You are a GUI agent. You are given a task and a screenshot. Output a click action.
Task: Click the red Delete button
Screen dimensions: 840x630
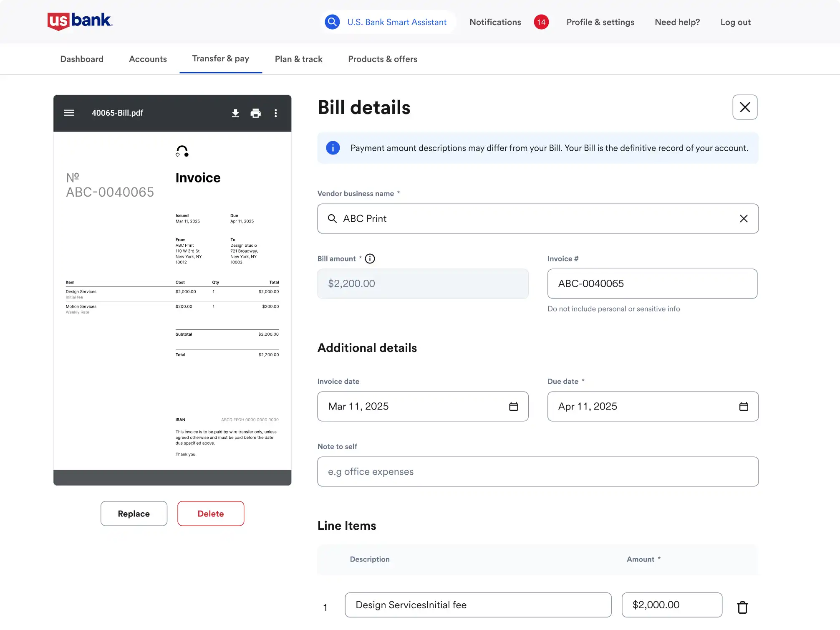(210, 514)
